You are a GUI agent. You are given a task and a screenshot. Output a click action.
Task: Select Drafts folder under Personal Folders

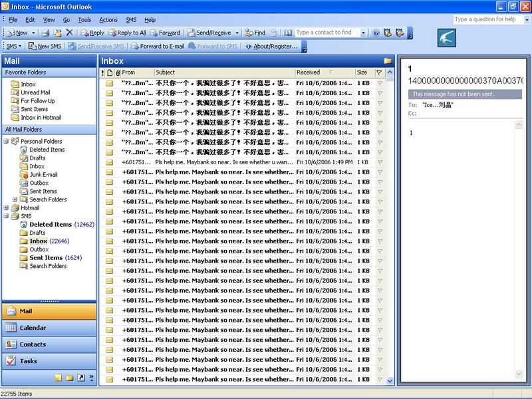point(37,158)
